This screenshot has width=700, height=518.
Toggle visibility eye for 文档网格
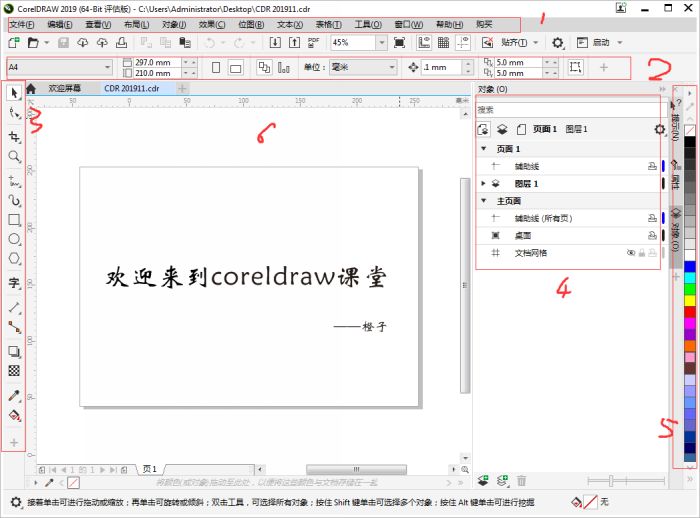click(630, 254)
